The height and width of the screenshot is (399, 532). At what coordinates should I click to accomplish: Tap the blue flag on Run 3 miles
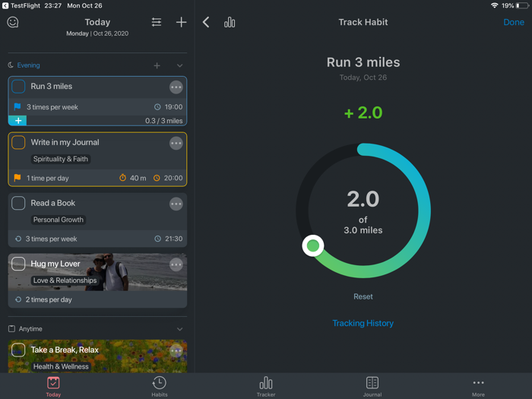17,107
